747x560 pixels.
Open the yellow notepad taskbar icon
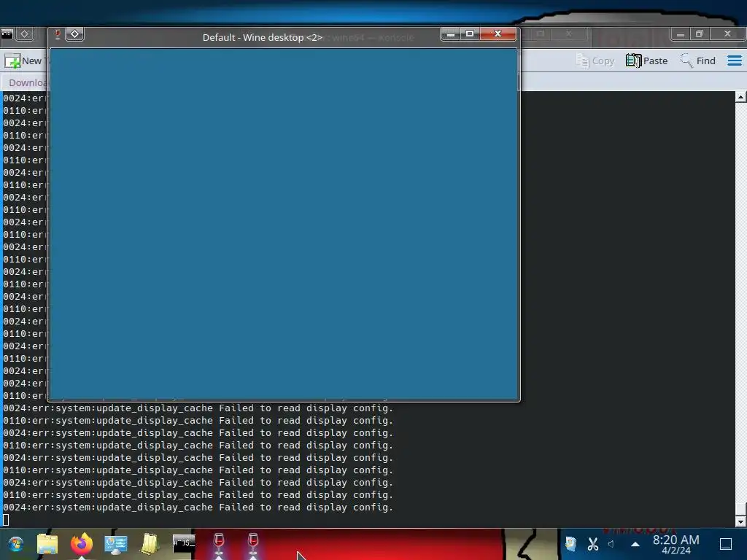pyautogui.click(x=149, y=544)
